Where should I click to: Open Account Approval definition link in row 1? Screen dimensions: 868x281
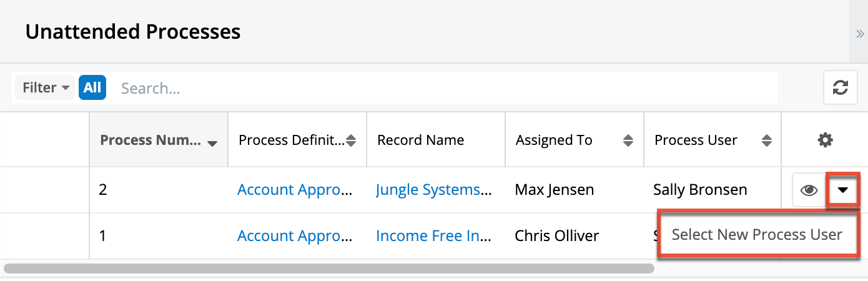(x=296, y=236)
